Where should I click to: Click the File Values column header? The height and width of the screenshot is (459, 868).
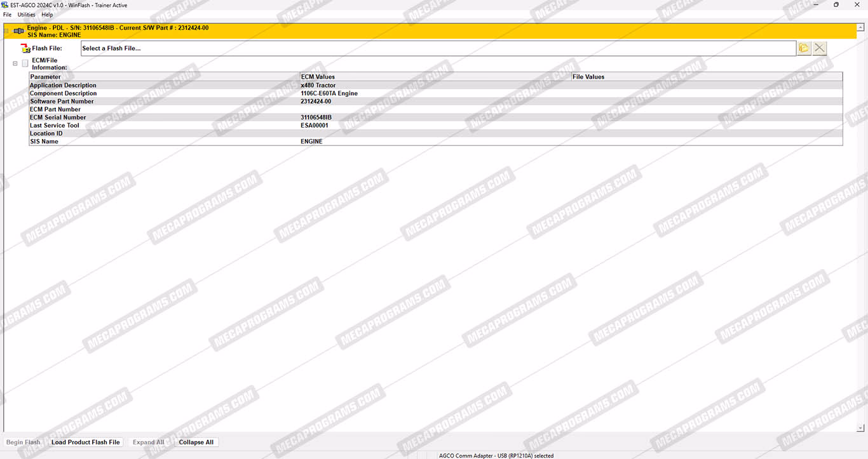588,77
